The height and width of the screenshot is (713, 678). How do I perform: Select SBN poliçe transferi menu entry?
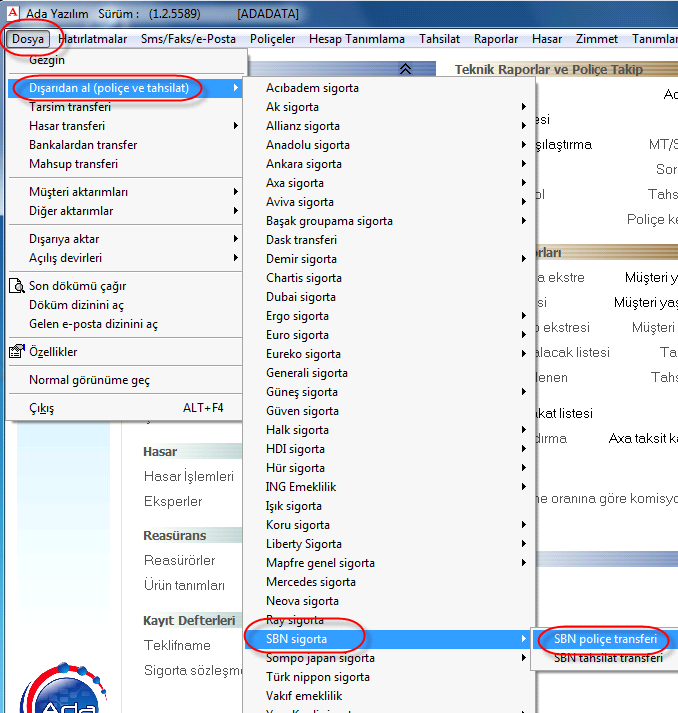(605, 639)
